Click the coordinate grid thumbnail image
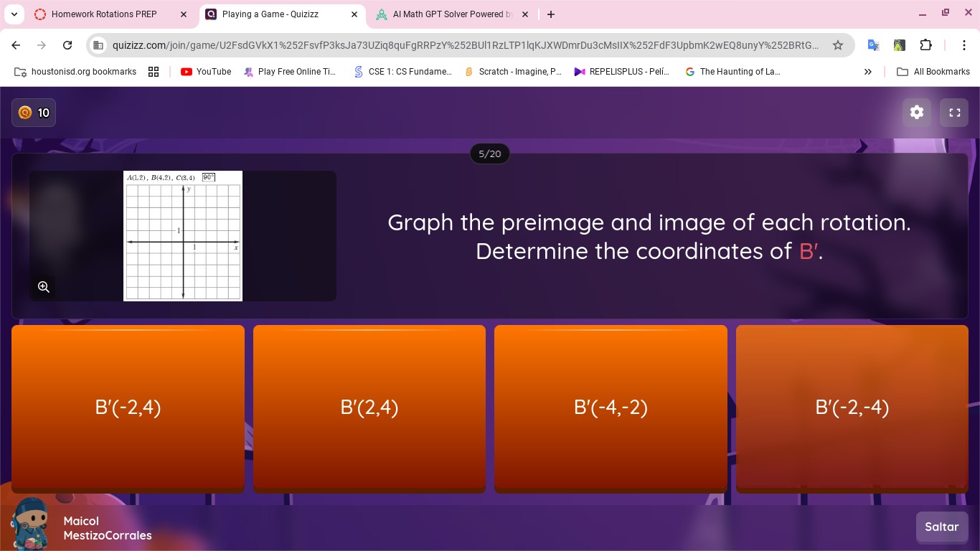Image resolution: width=980 pixels, height=551 pixels. click(183, 236)
